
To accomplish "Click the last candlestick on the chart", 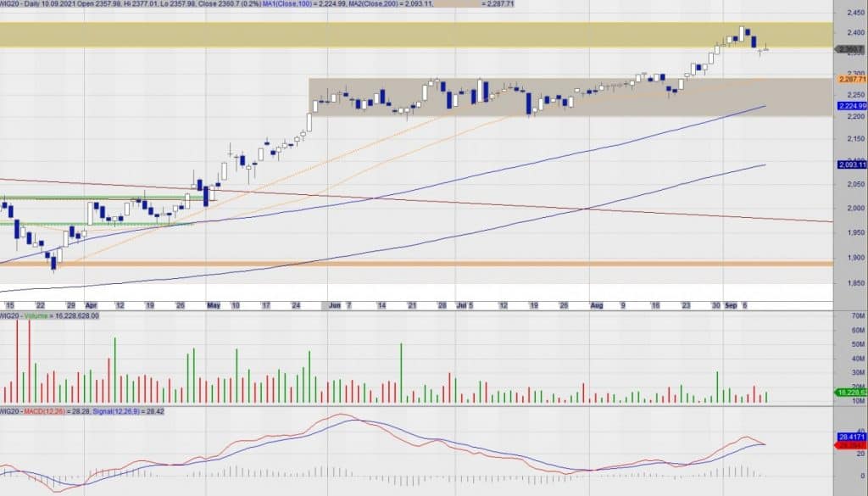I will pos(766,49).
